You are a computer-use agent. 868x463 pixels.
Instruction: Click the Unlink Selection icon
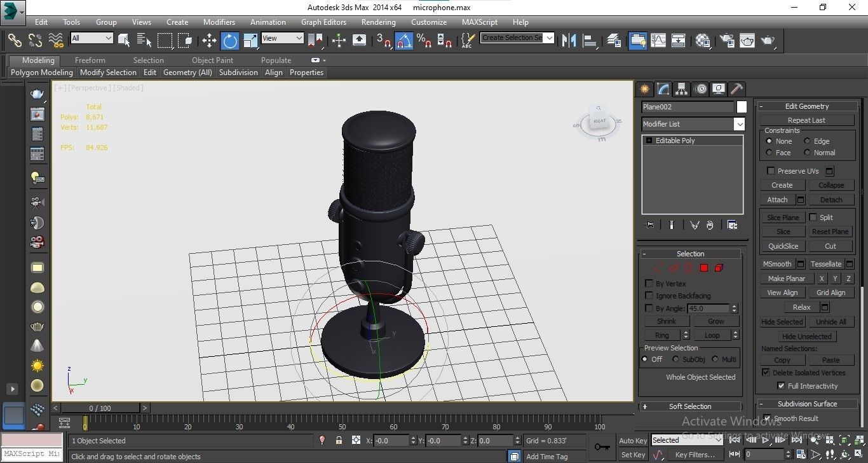[35, 40]
